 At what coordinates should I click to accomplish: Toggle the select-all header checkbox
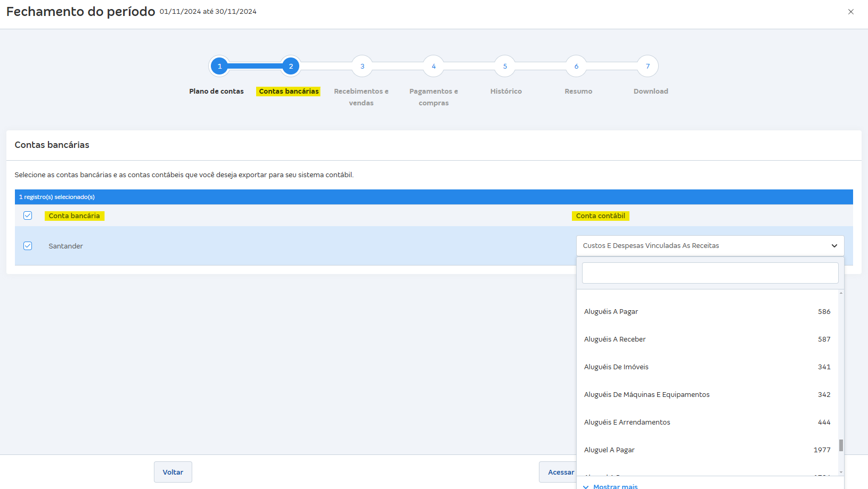28,216
